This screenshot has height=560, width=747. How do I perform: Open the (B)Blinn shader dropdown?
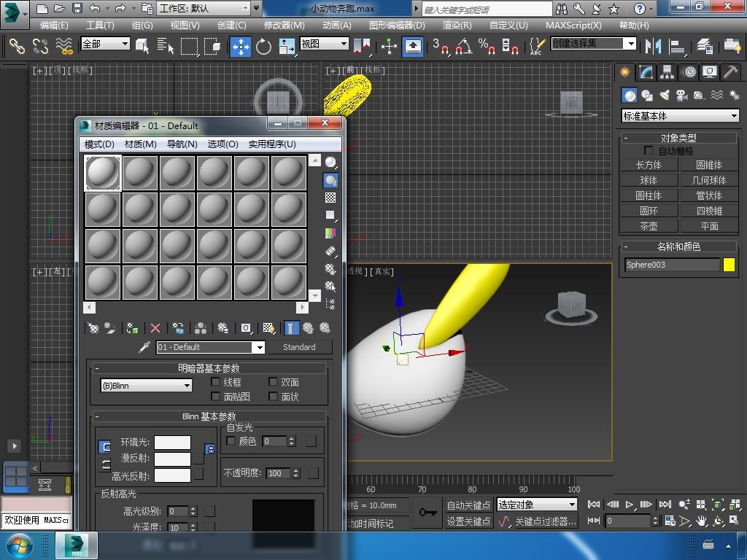146,386
